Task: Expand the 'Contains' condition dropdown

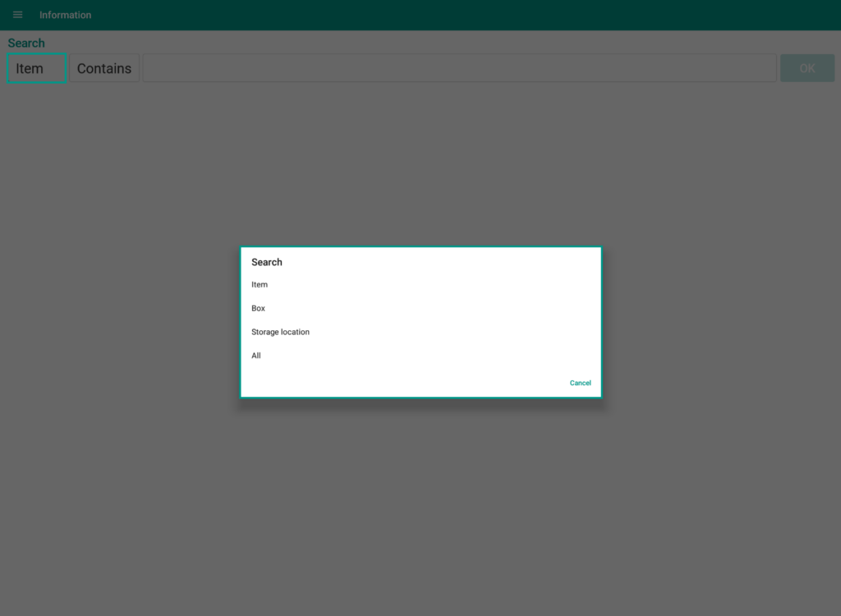Action: pyautogui.click(x=104, y=68)
